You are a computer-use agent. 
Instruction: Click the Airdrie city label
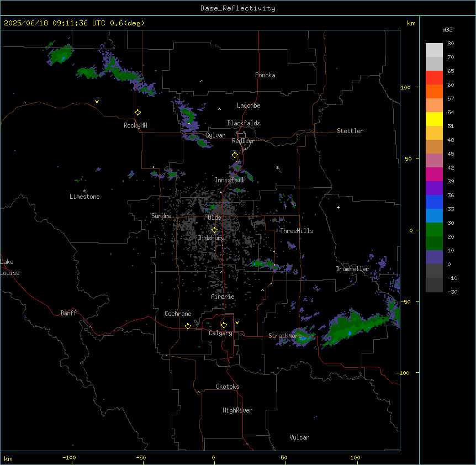coord(223,297)
